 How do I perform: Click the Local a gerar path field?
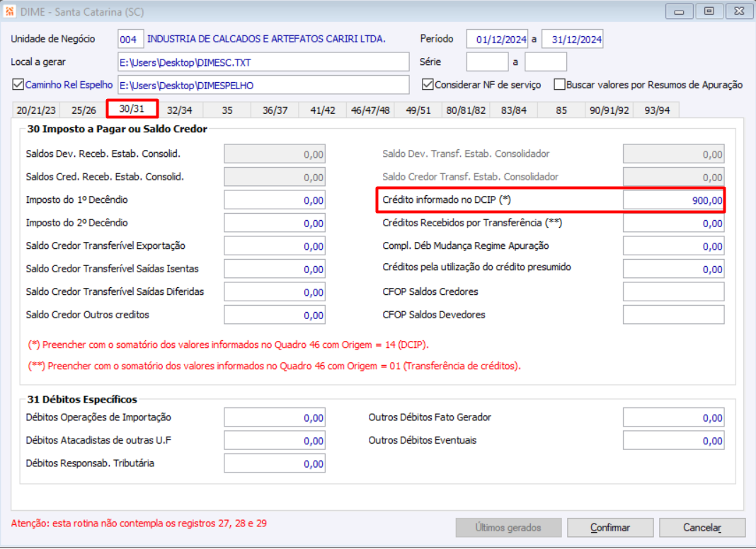click(264, 62)
